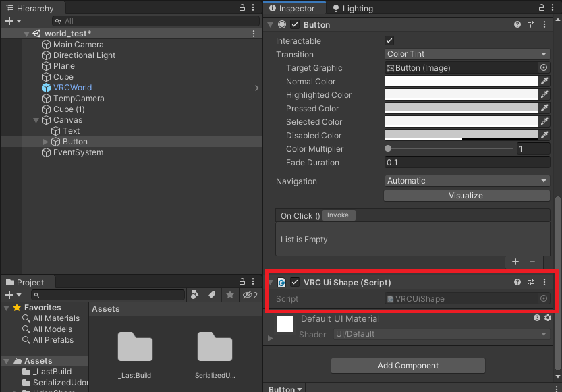
Task: Add an On Click event entry
Action: 515,262
